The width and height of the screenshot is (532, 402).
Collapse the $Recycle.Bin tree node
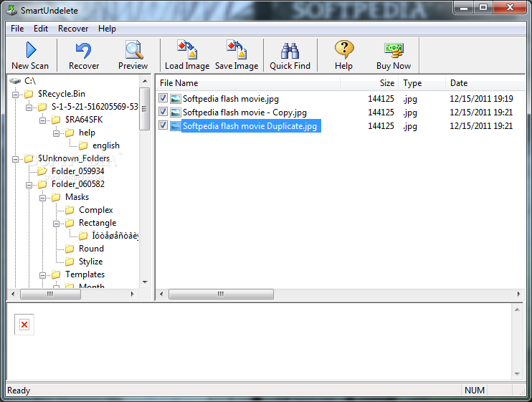(15, 95)
